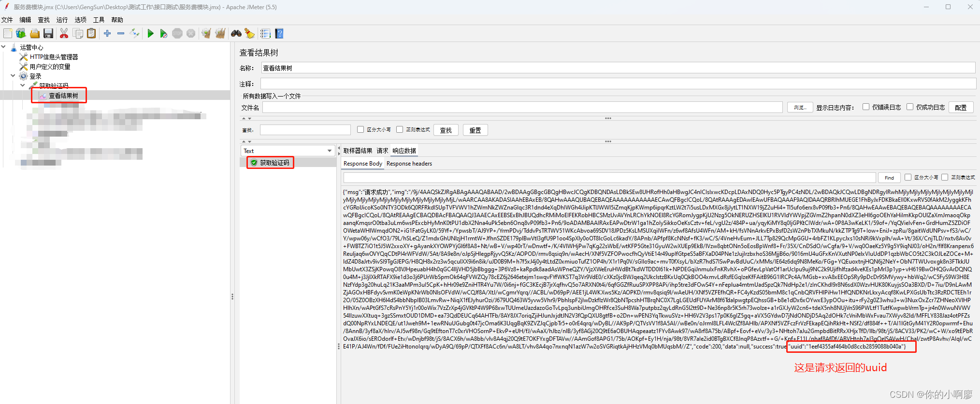Reset search with yellow brush icon
The height and width of the screenshot is (404, 980).
249,33
